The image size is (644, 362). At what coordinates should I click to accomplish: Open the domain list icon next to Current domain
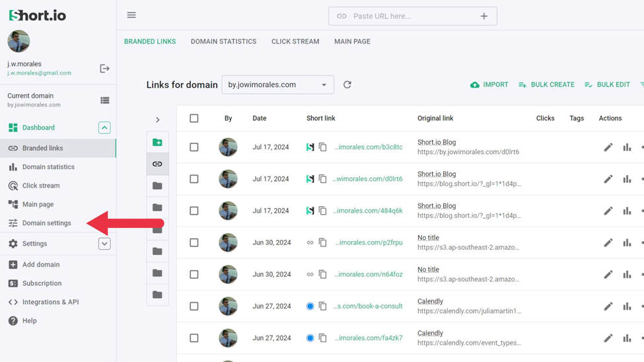105,100
